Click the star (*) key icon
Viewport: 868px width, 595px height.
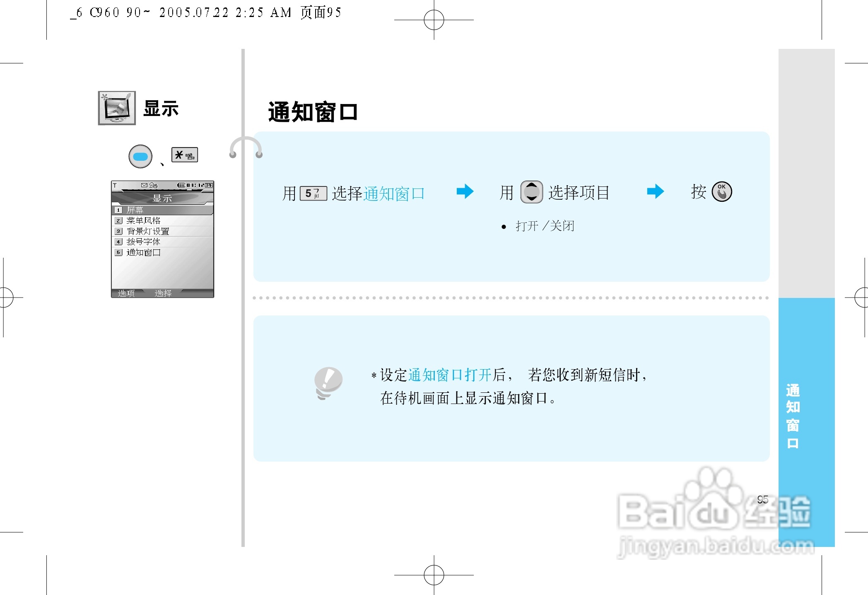pyautogui.click(x=185, y=155)
